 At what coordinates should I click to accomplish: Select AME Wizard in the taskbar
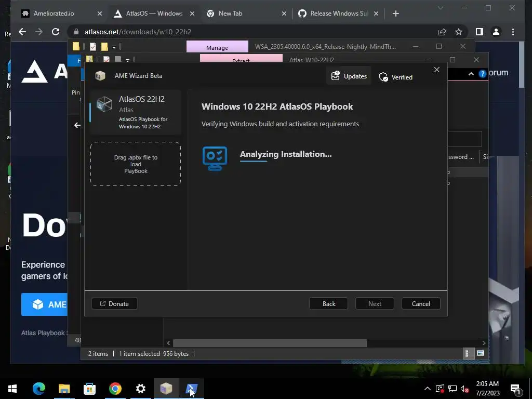[166, 389]
